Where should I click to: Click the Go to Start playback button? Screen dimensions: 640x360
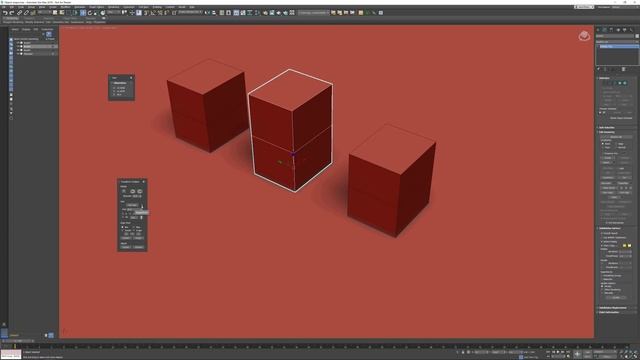tap(548, 352)
